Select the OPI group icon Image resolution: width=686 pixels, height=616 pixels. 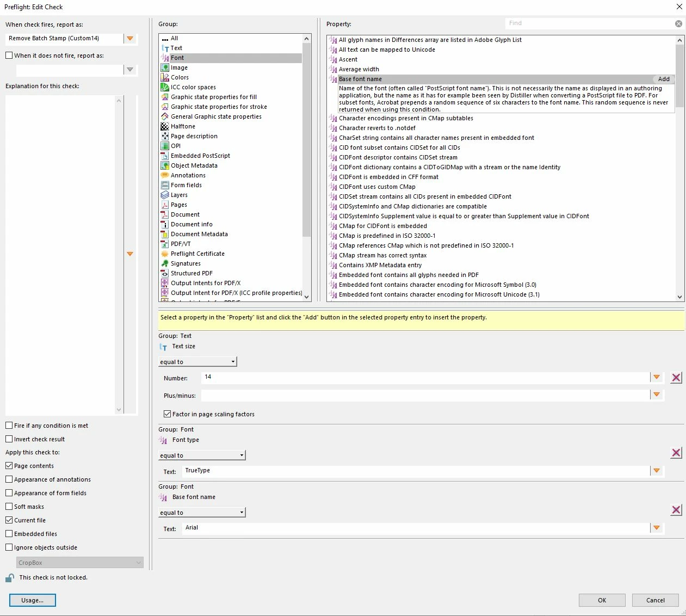pos(164,146)
